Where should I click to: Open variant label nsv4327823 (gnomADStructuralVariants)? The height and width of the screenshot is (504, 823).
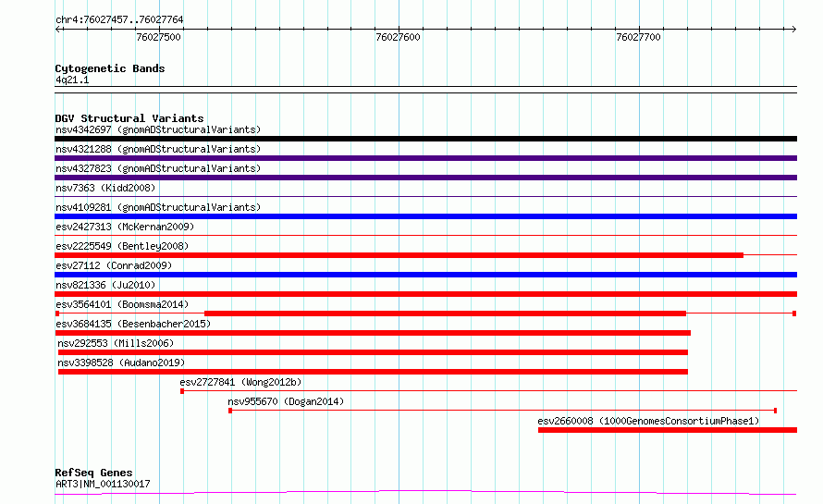[x=158, y=168]
